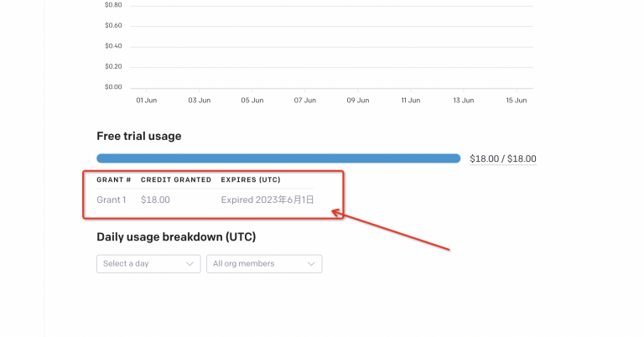644x337 pixels.
Task: Click the 11 Jun label on chart axis
Action: (411, 100)
